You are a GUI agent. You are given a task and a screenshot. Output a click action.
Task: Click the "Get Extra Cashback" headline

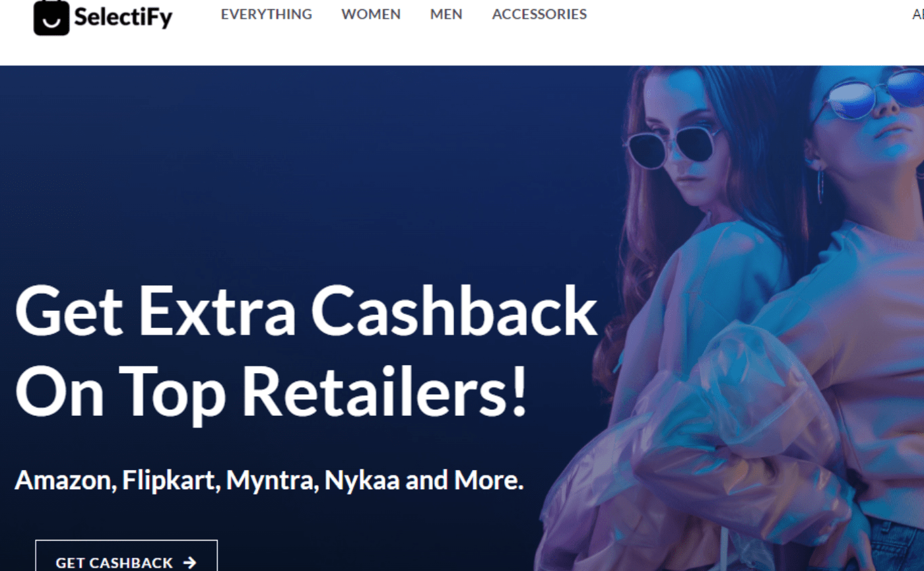(306, 313)
